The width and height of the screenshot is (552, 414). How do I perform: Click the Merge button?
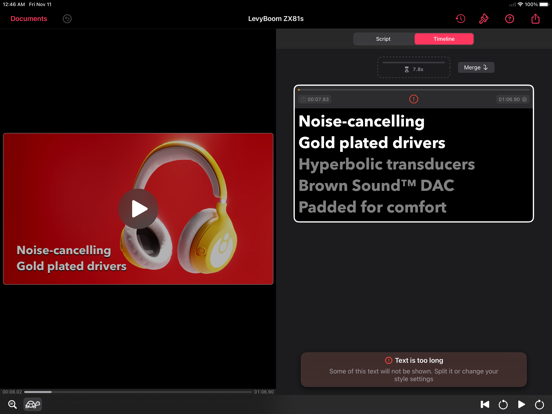[476, 67]
